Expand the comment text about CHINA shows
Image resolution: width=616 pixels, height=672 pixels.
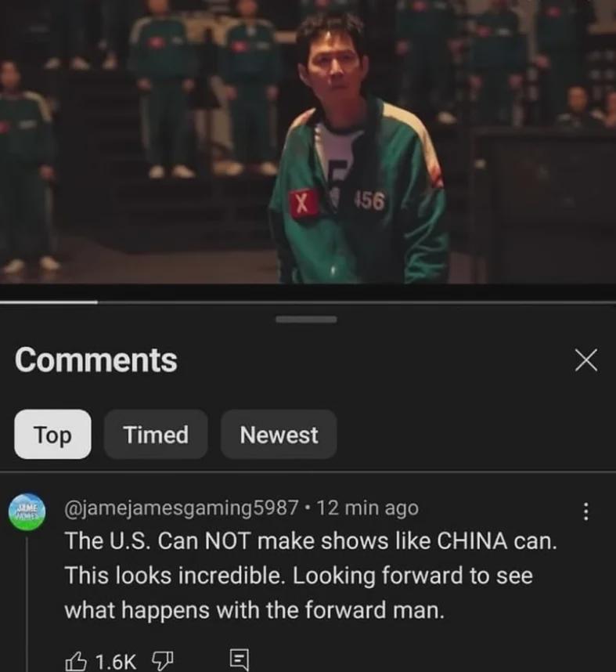pyautogui.click(x=311, y=575)
